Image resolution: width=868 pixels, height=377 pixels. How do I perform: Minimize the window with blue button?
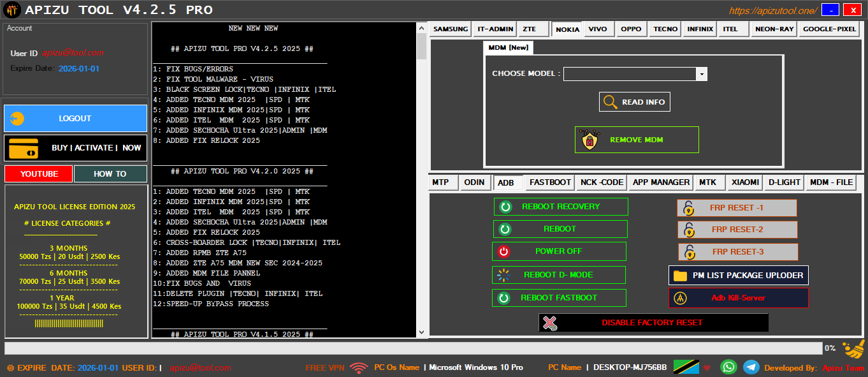(830, 10)
